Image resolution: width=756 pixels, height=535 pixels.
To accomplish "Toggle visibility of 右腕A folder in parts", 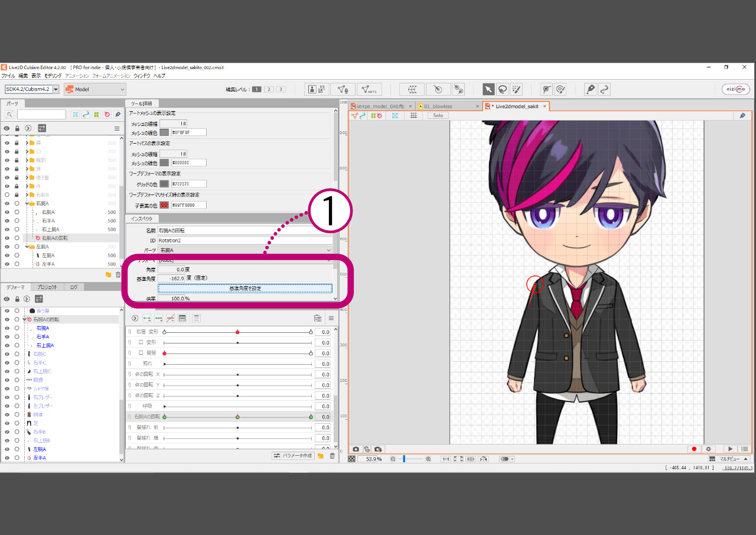I will 6,203.
